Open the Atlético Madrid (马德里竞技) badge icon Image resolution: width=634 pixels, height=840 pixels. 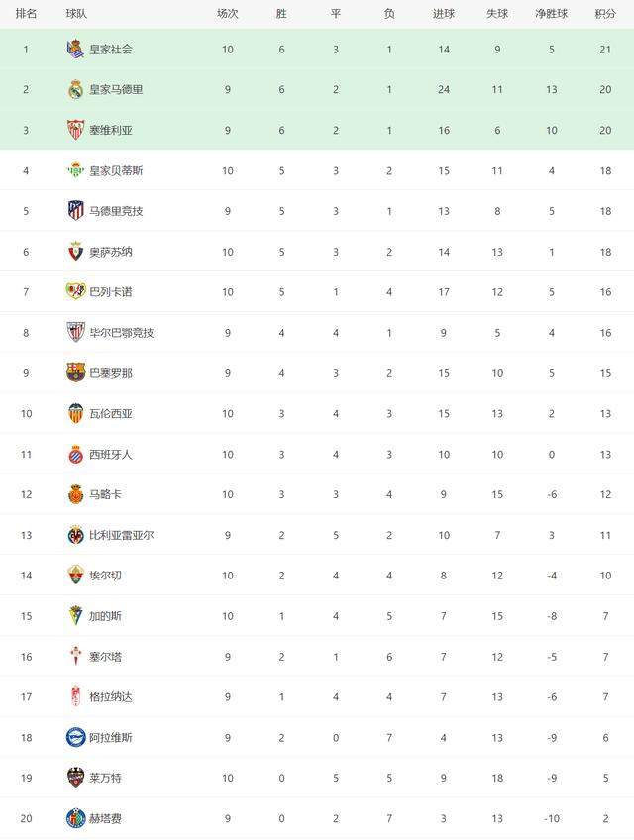[x=75, y=210]
